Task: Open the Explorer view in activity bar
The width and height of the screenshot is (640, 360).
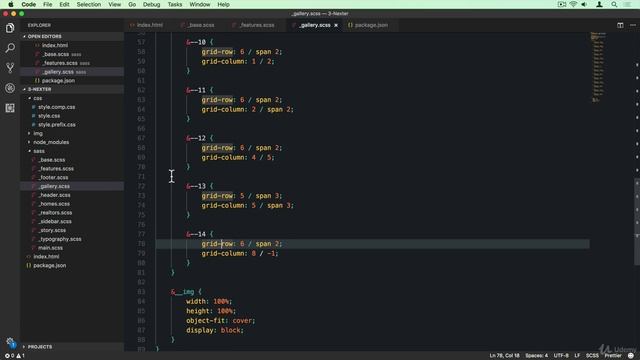Action: [10, 28]
